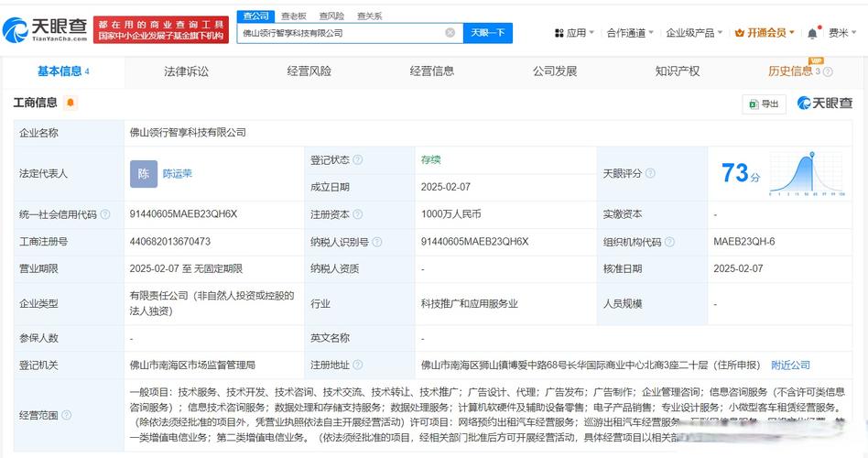Image resolution: width=868 pixels, height=458 pixels.
Task: Click the 73分 score value
Action: tap(741, 173)
